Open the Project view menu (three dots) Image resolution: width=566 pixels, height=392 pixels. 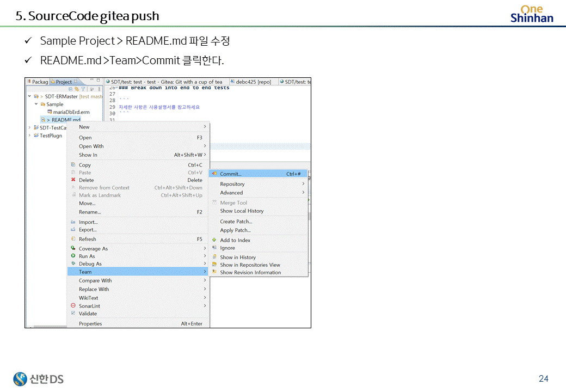pos(99,89)
